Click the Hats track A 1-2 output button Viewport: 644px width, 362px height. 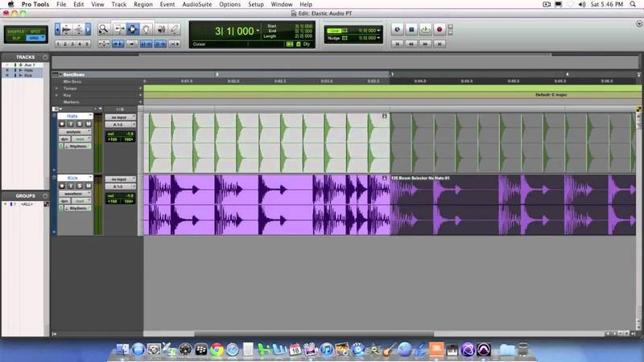[121, 125]
